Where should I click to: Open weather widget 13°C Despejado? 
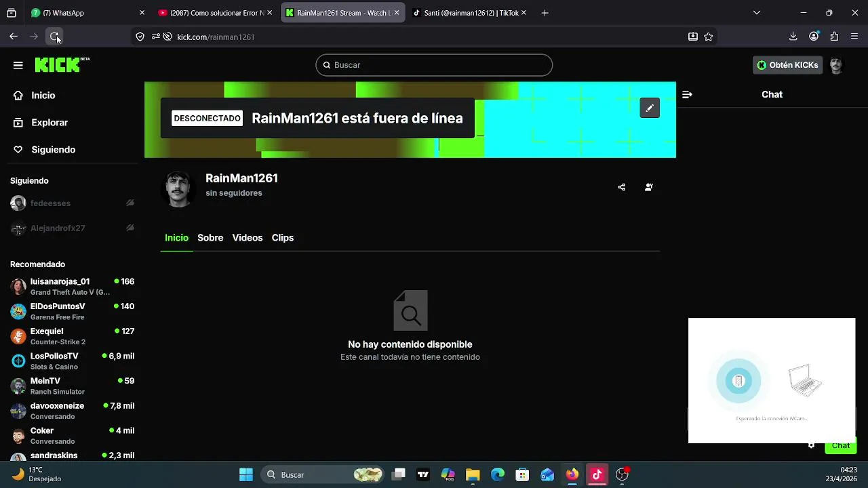[37, 474]
